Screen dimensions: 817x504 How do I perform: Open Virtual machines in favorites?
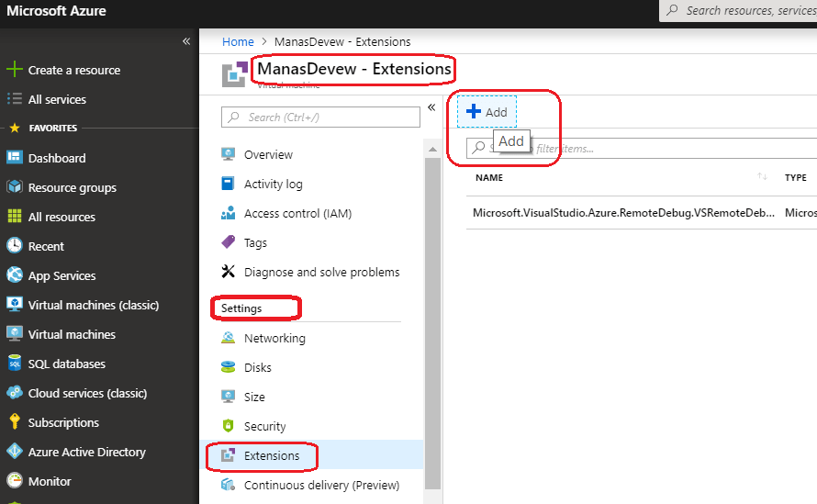coord(72,334)
